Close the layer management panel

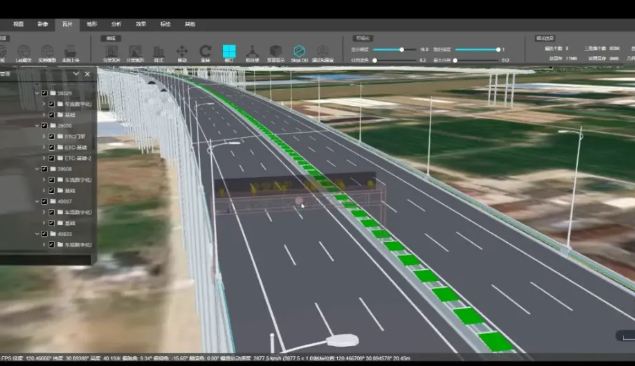(x=87, y=74)
